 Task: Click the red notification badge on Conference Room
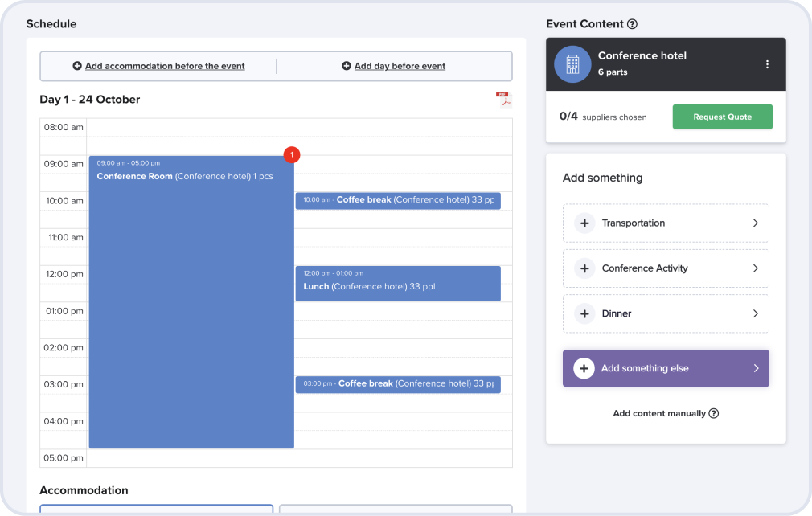(292, 154)
